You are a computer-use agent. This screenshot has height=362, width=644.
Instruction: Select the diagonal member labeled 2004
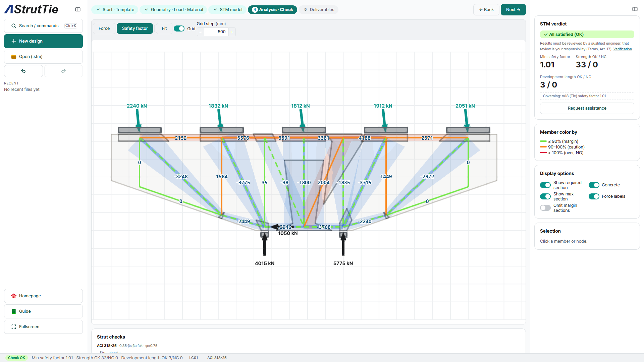324,183
